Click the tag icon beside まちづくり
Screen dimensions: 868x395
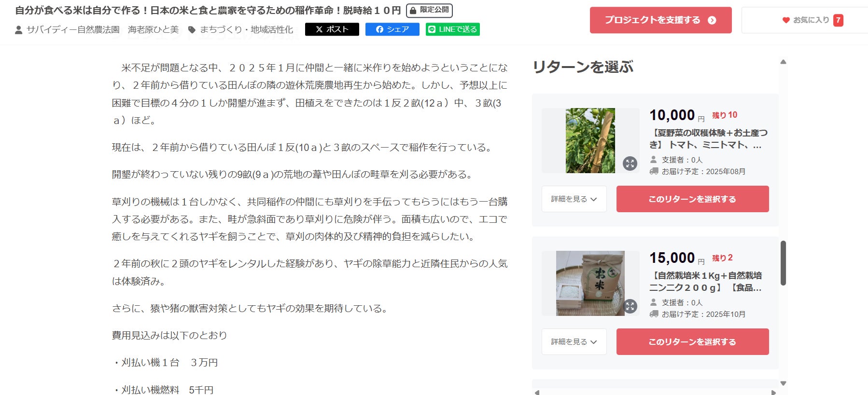click(192, 30)
